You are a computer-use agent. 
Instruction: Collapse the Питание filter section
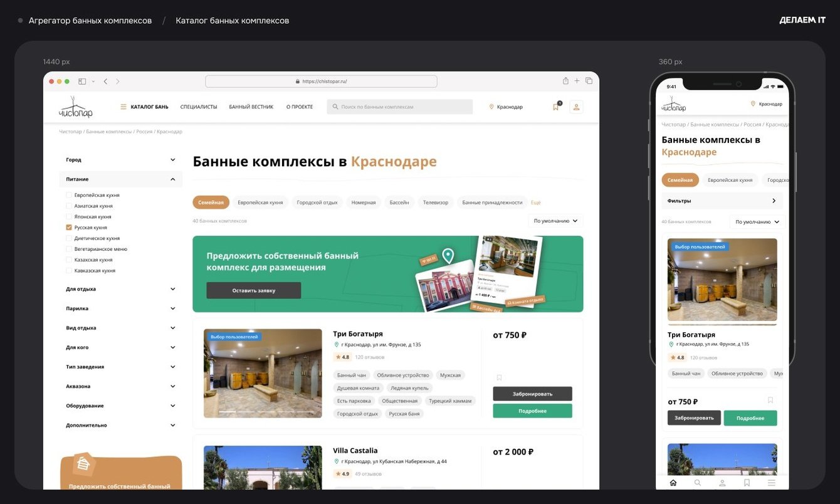pos(120,179)
